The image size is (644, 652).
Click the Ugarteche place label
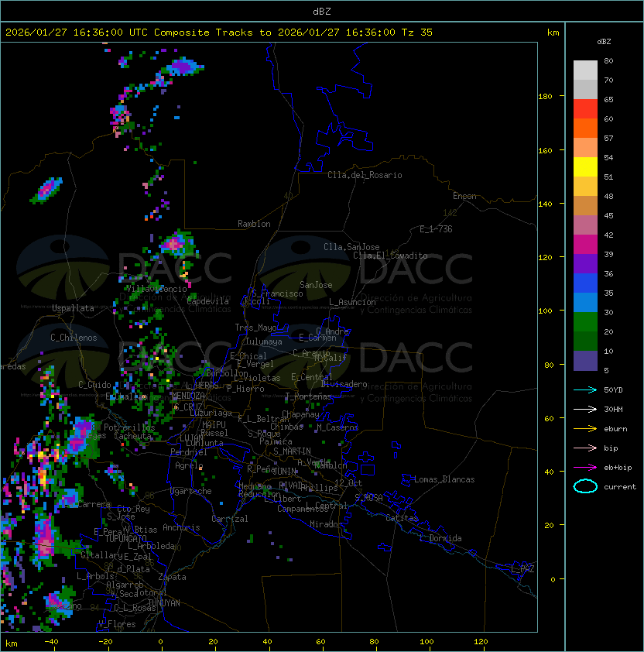coord(190,491)
